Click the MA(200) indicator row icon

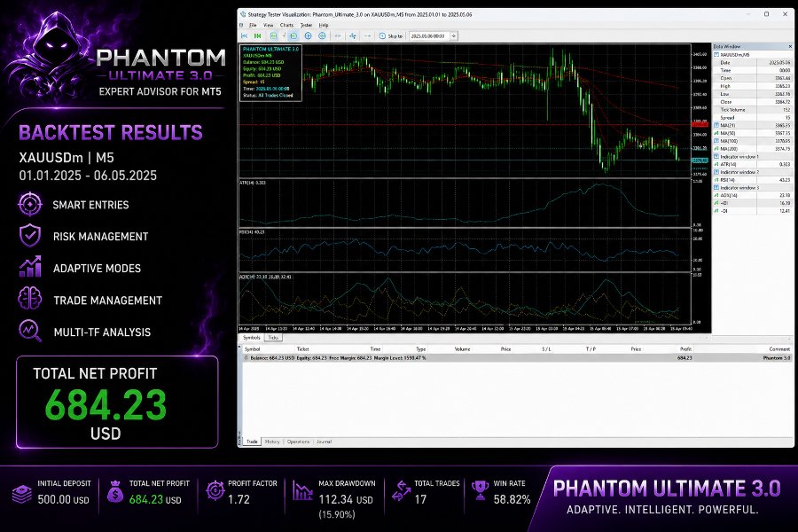(716, 149)
